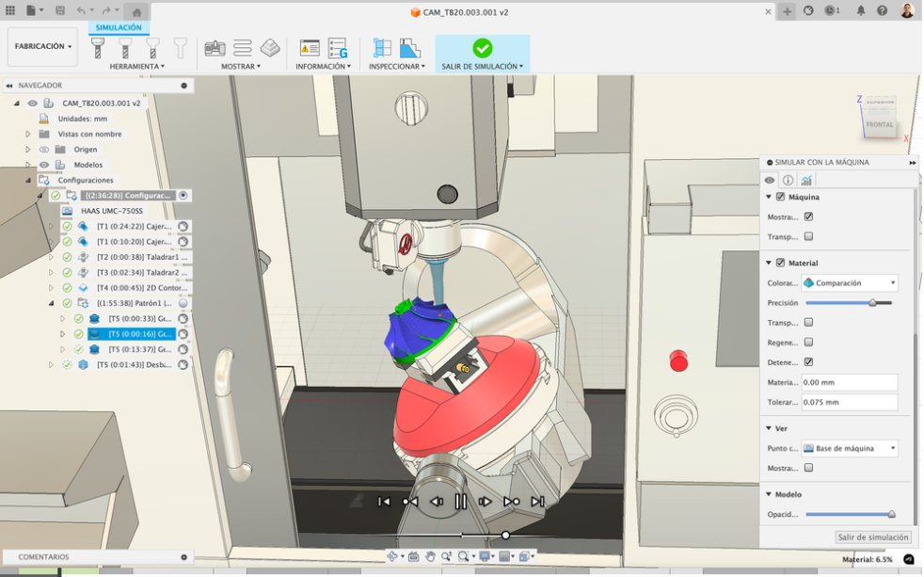The width and height of the screenshot is (924, 577).
Task: Open the notifications bell
Action: tap(861, 10)
